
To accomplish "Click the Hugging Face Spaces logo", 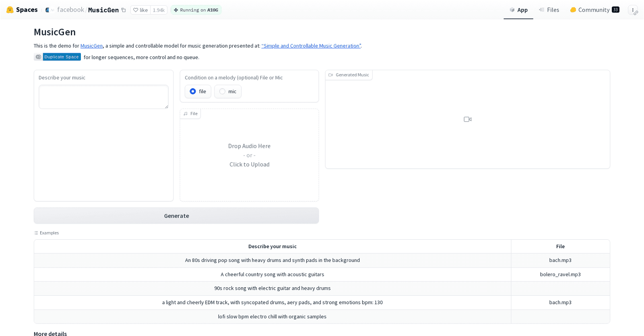I will pos(10,10).
